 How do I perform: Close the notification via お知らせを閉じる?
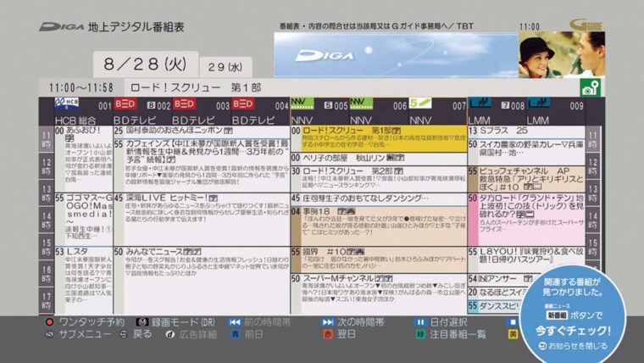pyautogui.click(x=573, y=346)
